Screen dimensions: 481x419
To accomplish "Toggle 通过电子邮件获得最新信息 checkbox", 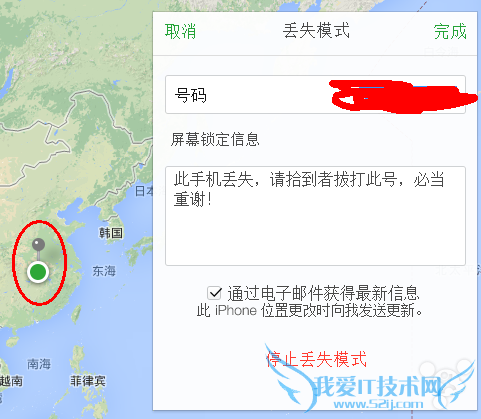I will pos(214,293).
